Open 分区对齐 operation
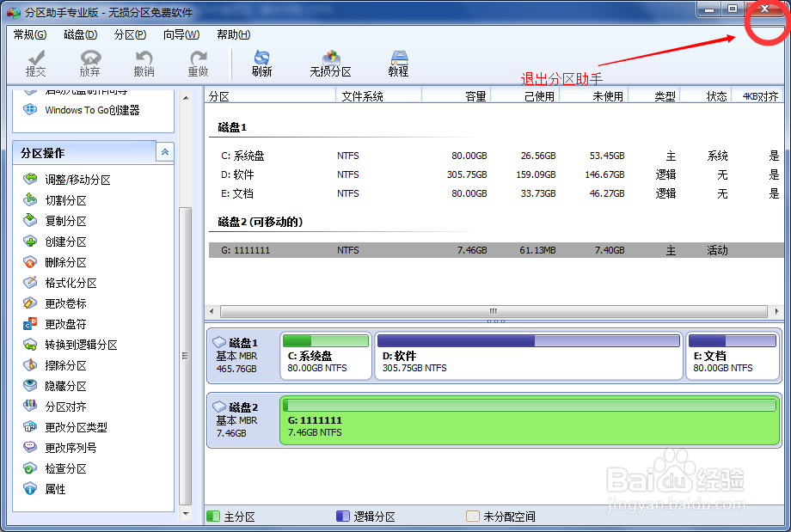The width and height of the screenshot is (791, 532). pos(55,407)
